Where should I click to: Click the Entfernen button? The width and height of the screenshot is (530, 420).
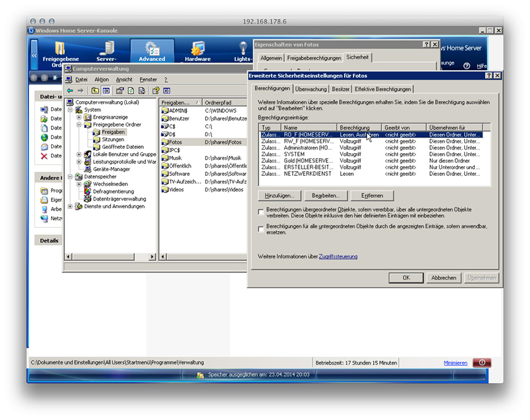372,195
